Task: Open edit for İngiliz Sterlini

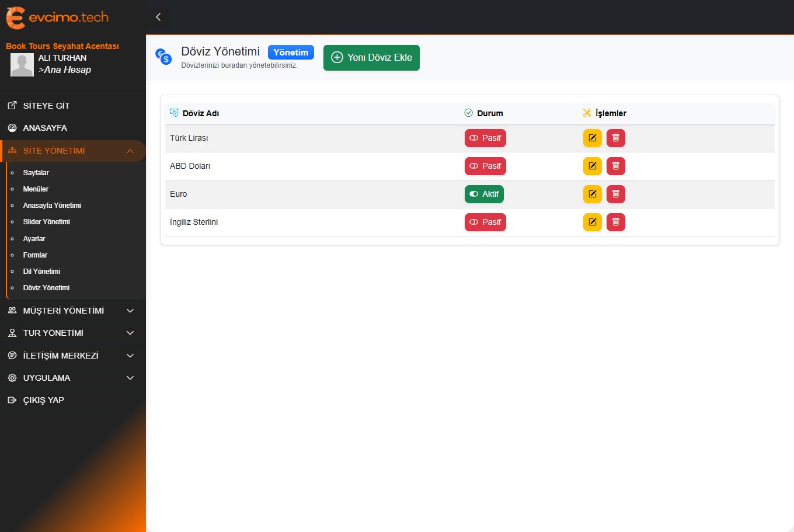Action: 592,222
